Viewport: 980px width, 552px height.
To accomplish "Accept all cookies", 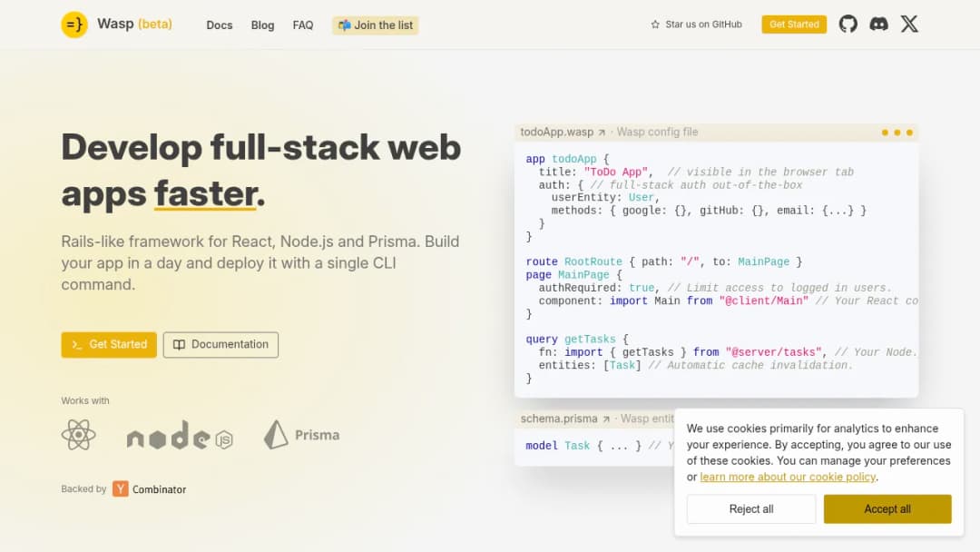I will 887,508.
